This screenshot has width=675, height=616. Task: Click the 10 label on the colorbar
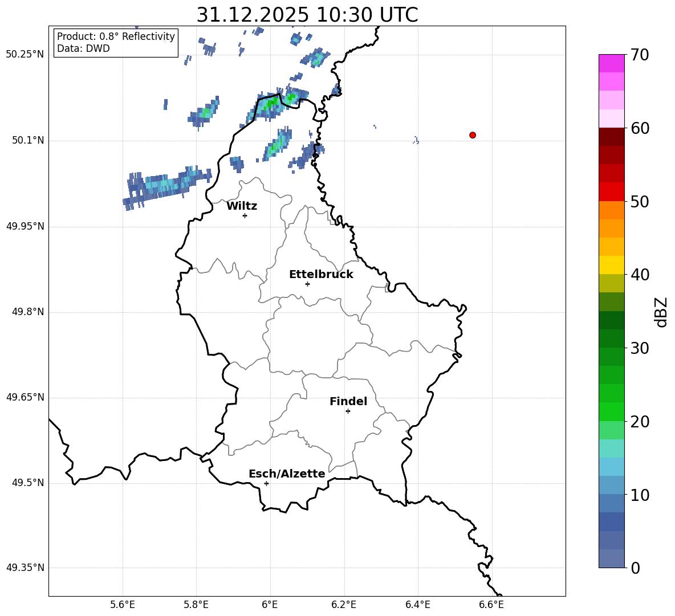pyautogui.click(x=640, y=495)
